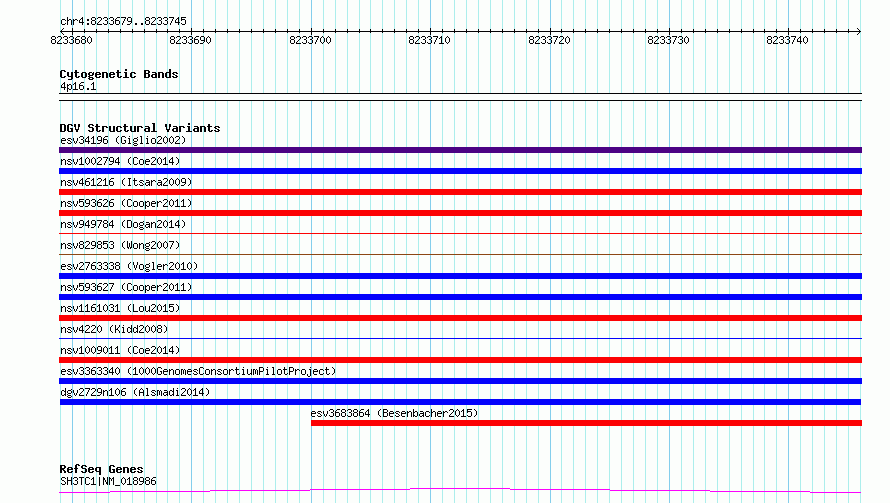Select nsv593627 (Cooper2011) label
This screenshot has width=890, height=503.
click(126, 287)
